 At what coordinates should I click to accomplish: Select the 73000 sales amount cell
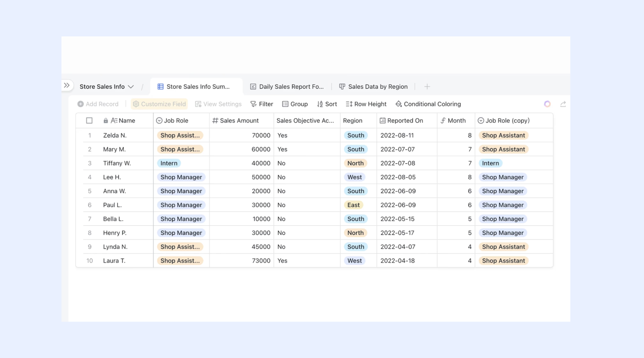click(241, 261)
